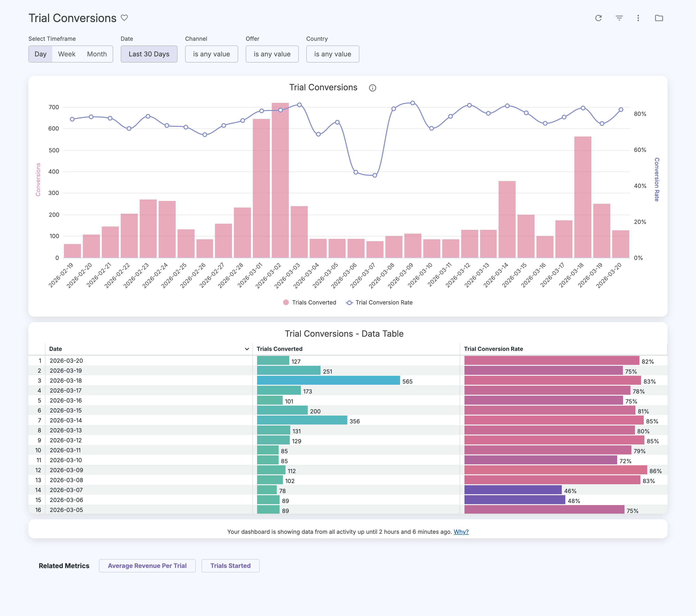Screen dimensions: 696x616
Task: Switch timeframe to Week
Action: coord(67,54)
